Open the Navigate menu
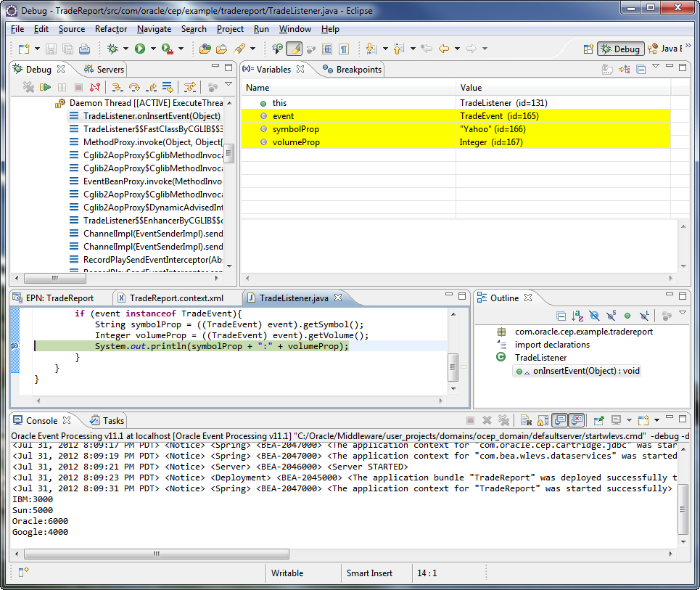The height and width of the screenshot is (590, 700). [x=154, y=29]
